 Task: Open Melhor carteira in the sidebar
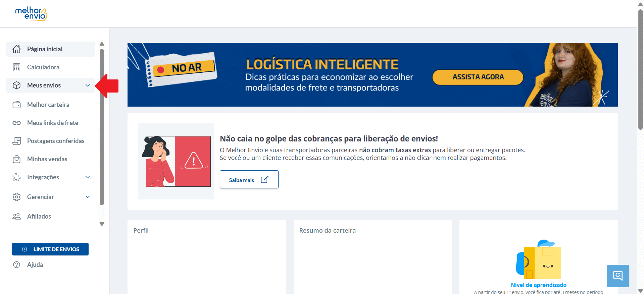point(50,105)
